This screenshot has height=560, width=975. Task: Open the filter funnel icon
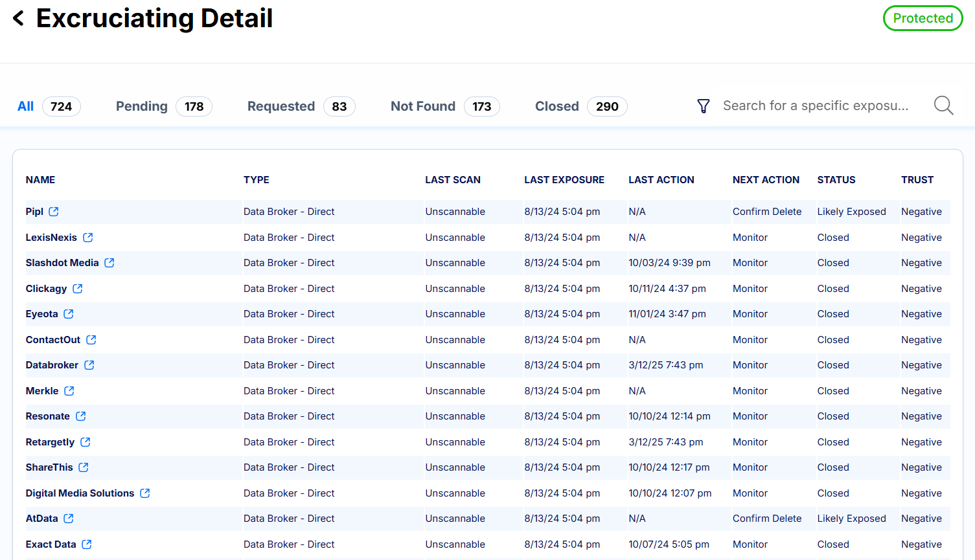[704, 106]
